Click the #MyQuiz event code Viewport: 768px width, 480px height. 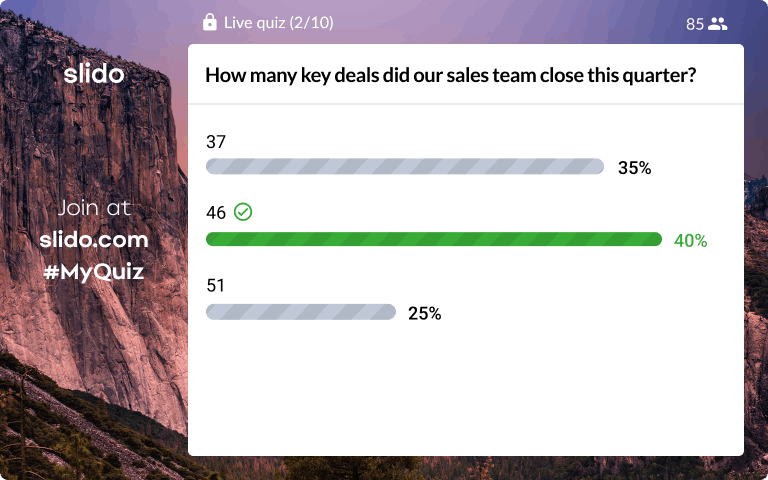coord(94,272)
